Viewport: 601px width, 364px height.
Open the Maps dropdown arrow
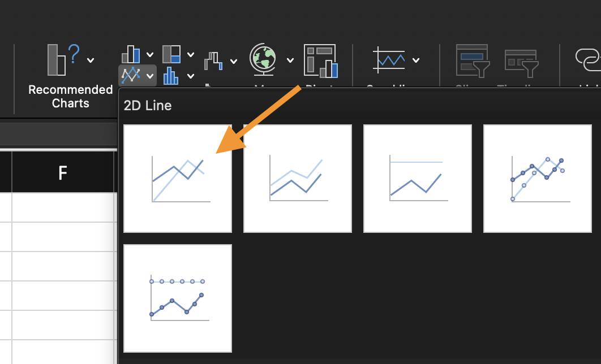(x=290, y=60)
